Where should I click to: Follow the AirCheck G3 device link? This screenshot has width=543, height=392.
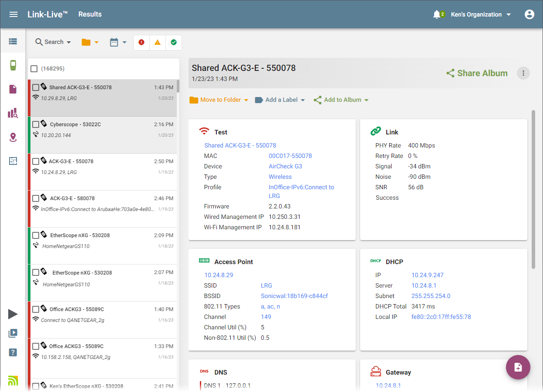[x=285, y=166]
